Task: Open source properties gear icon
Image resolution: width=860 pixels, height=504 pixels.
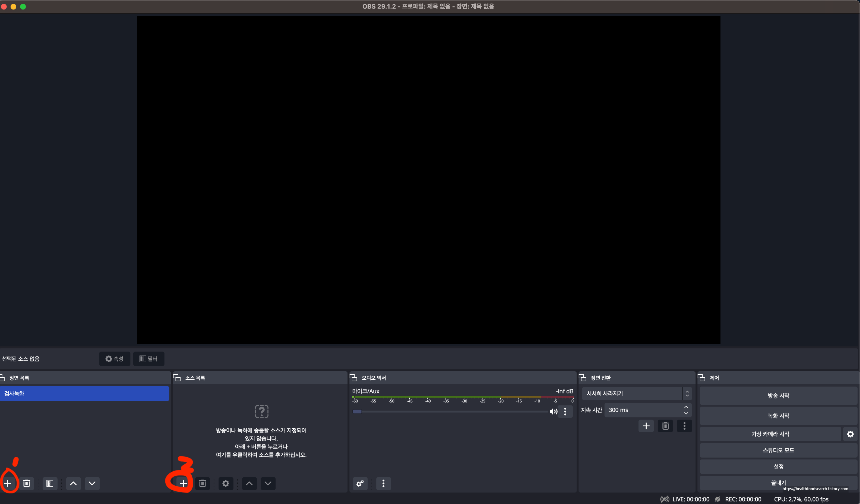Action: tap(226, 483)
